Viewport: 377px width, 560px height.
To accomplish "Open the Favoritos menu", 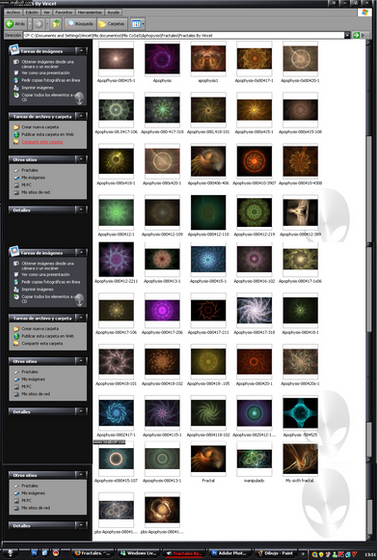I will click(x=64, y=12).
